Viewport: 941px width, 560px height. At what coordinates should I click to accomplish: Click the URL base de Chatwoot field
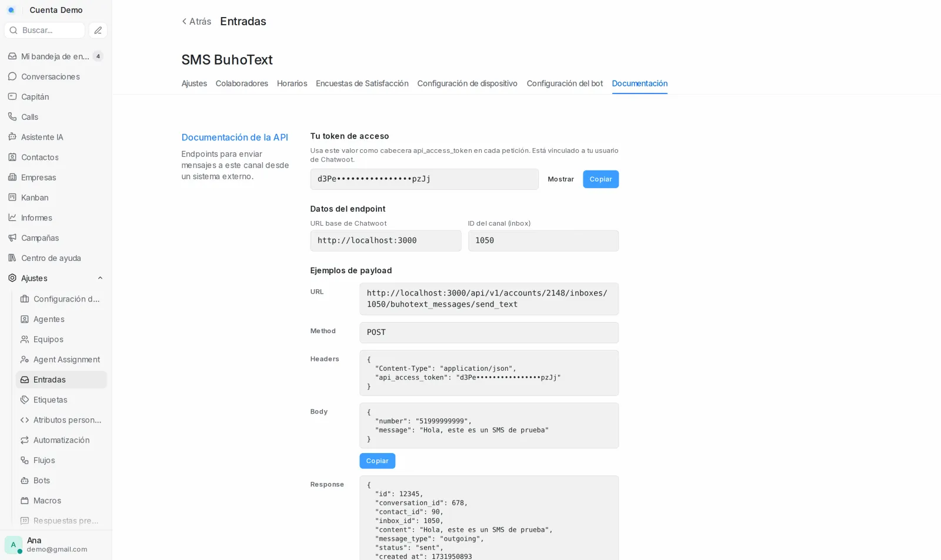click(x=386, y=241)
